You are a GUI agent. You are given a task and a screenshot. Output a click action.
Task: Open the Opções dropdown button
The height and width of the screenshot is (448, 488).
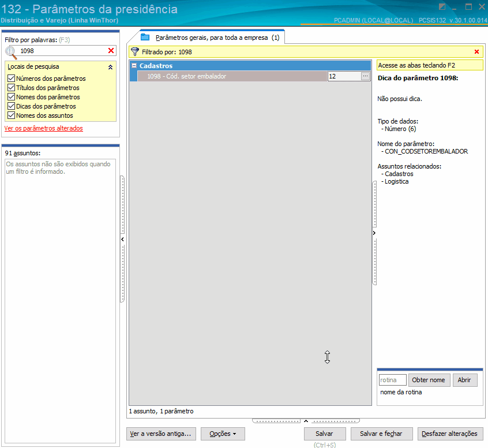coord(223,434)
